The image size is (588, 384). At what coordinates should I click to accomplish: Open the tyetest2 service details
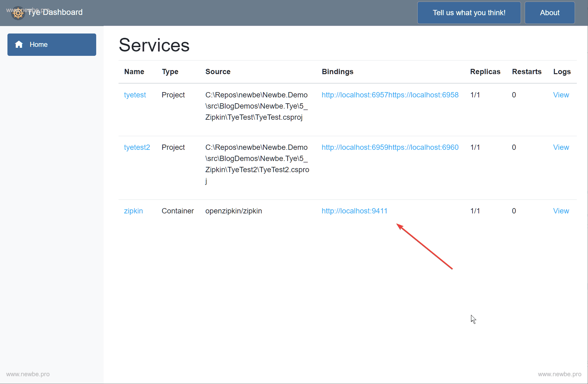coord(137,147)
